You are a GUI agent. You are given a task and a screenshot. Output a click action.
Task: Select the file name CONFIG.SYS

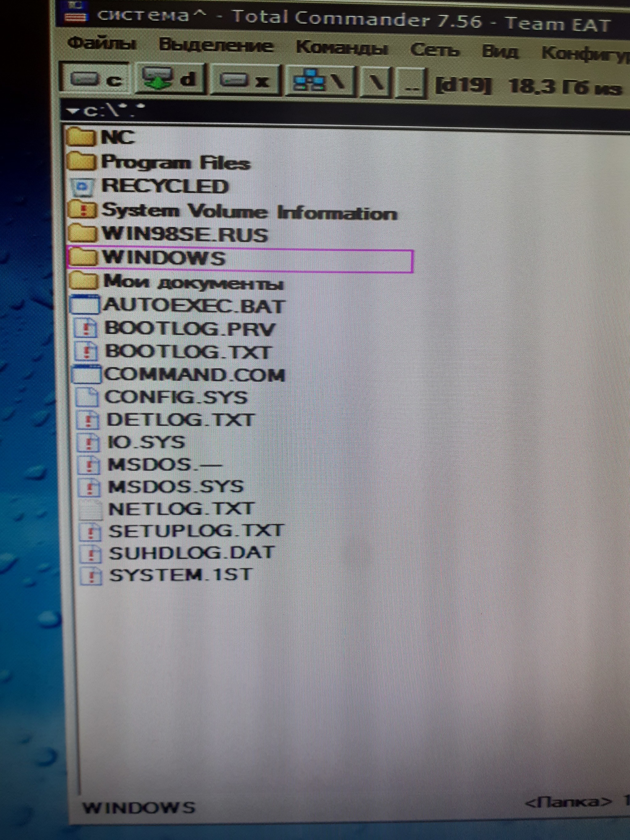tap(177, 397)
